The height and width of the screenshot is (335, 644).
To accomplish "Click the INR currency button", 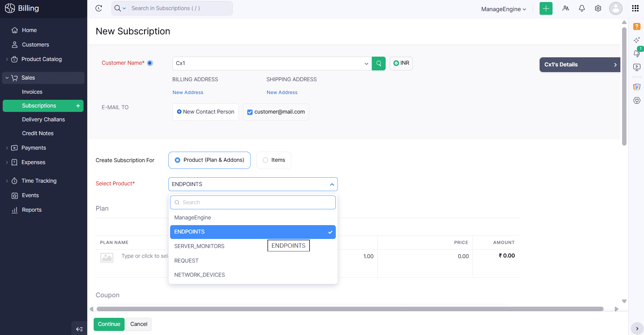I will point(401,63).
